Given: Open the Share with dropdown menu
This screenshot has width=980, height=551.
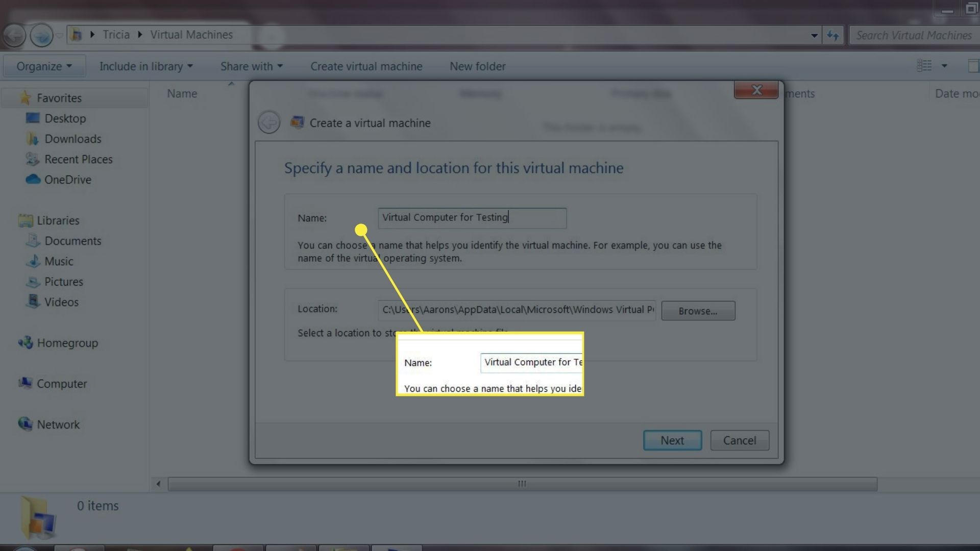Looking at the screenshot, I should click(251, 66).
